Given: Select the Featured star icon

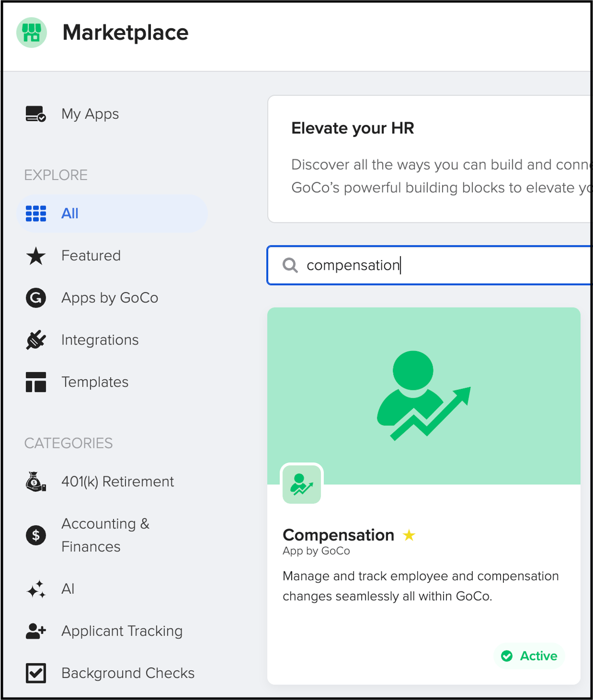Looking at the screenshot, I should pyautogui.click(x=35, y=256).
